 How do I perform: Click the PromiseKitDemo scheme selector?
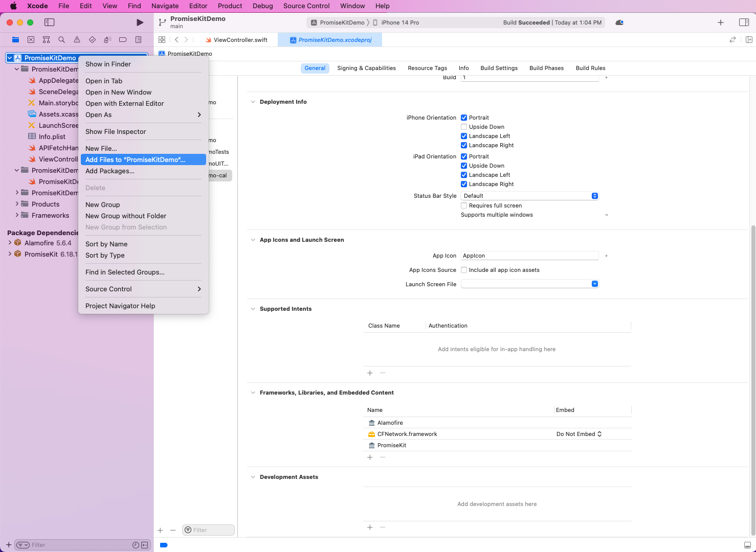(338, 22)
